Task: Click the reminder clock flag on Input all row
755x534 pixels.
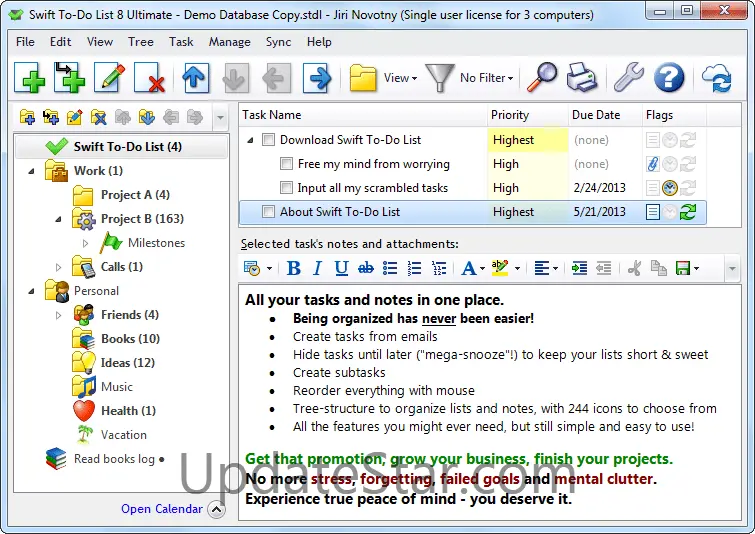Action: 670,188
